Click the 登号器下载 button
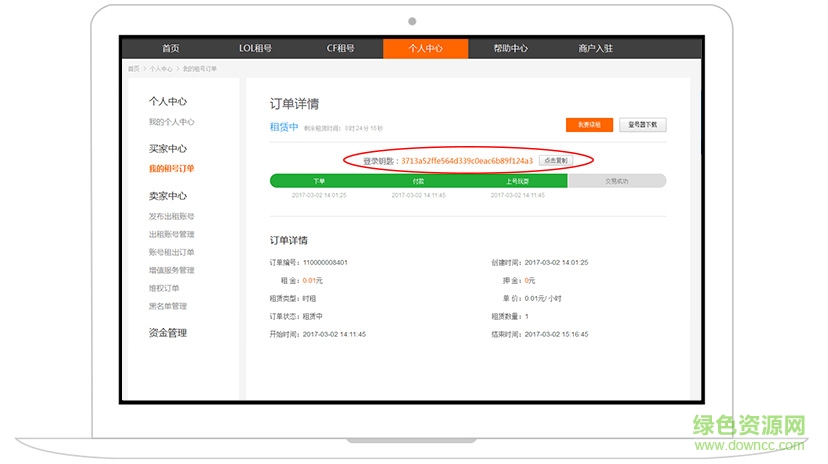The width and height of the screenshot is (828, 464). [642, 125]
